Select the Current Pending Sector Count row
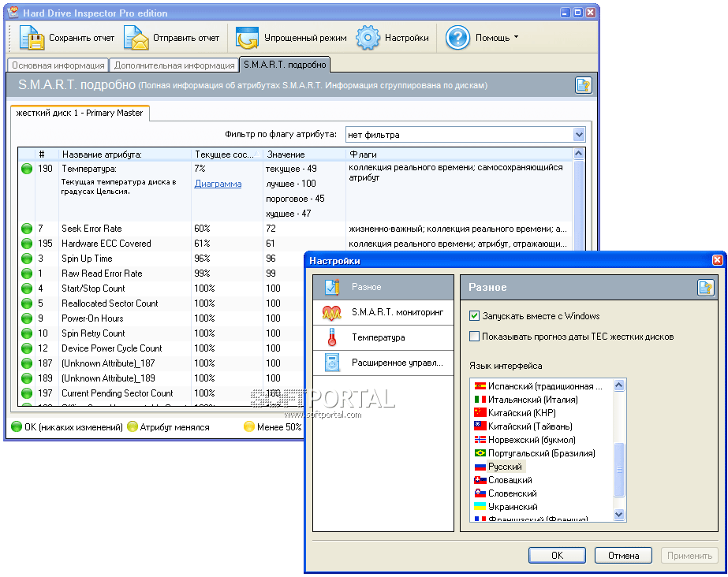This screenshot has height=577, width=728. click(x=161, y=393)
